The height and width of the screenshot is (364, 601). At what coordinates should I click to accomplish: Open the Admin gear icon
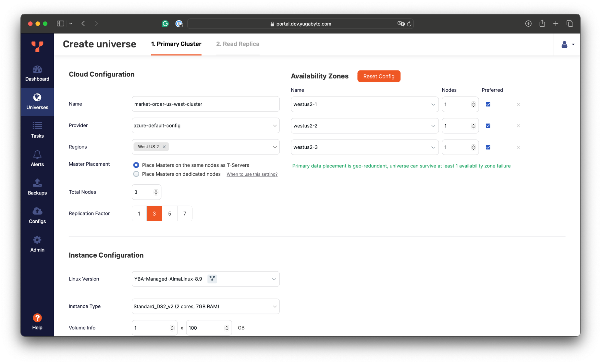click(x=37, y=244)
